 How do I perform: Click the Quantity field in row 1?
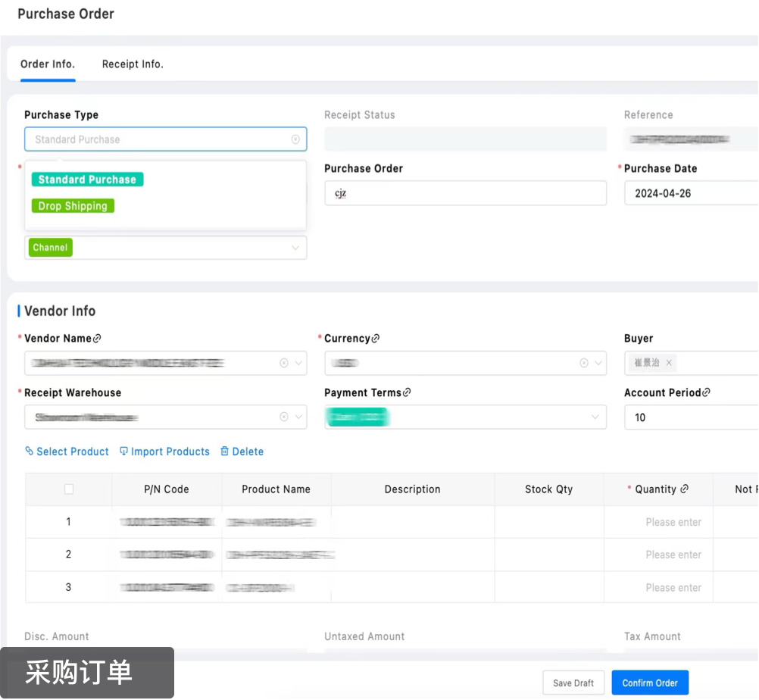[673, 522]
